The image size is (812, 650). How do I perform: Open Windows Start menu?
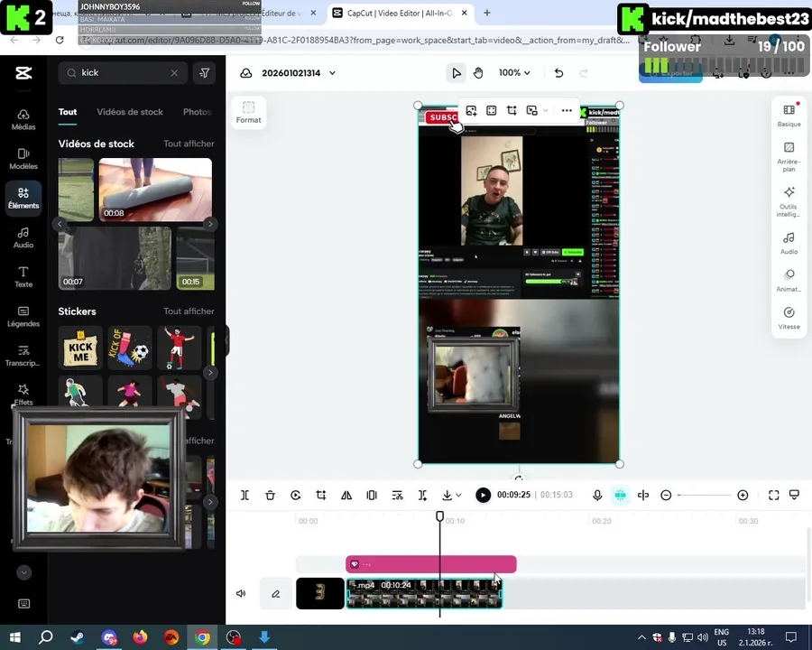[14, 637]
